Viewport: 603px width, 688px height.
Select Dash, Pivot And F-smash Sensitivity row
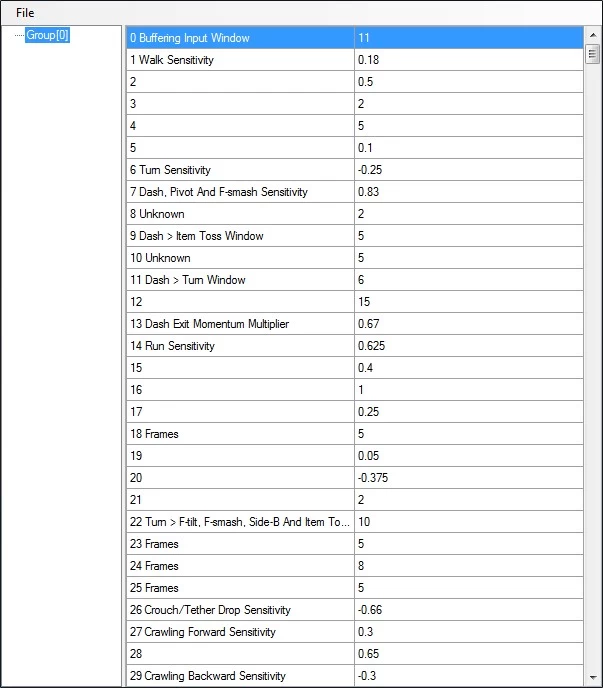click(240, 192)
